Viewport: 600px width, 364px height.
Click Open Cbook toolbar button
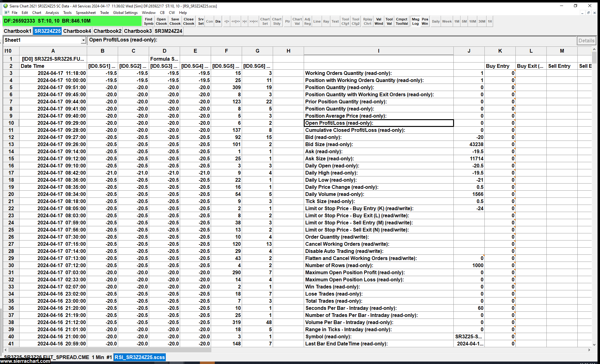pyautogui.click(x=161, y=21)
